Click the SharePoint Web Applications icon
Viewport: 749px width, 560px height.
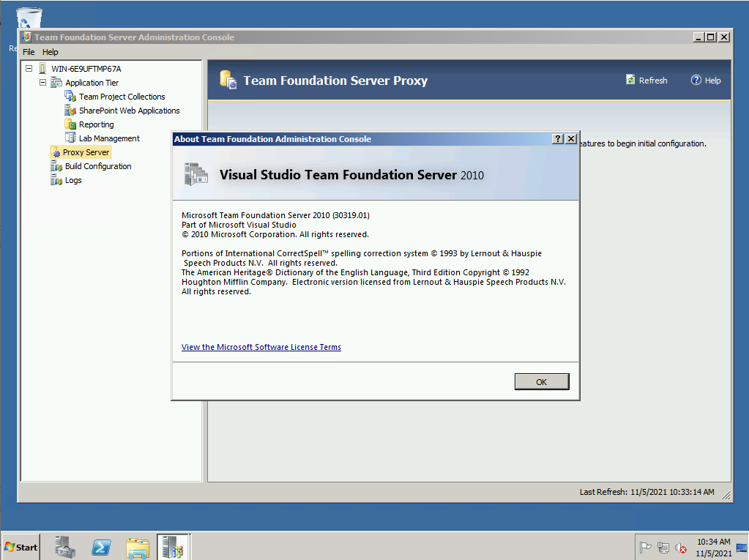(70, 111)
